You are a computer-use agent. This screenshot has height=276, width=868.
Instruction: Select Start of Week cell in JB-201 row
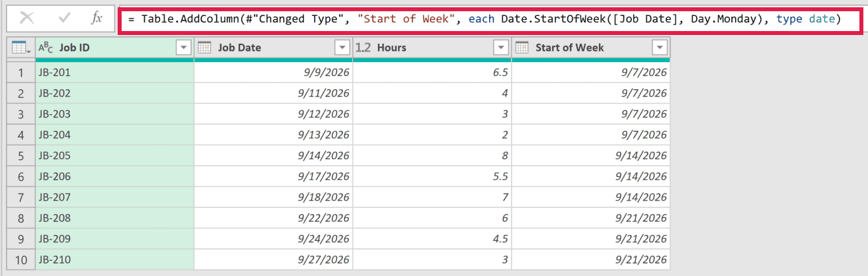tap(591, 73)
